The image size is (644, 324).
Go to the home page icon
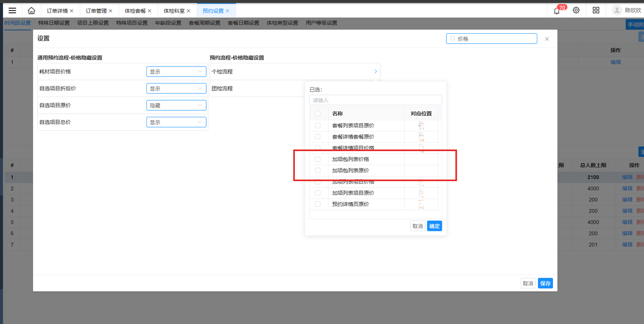click(32, 11)
